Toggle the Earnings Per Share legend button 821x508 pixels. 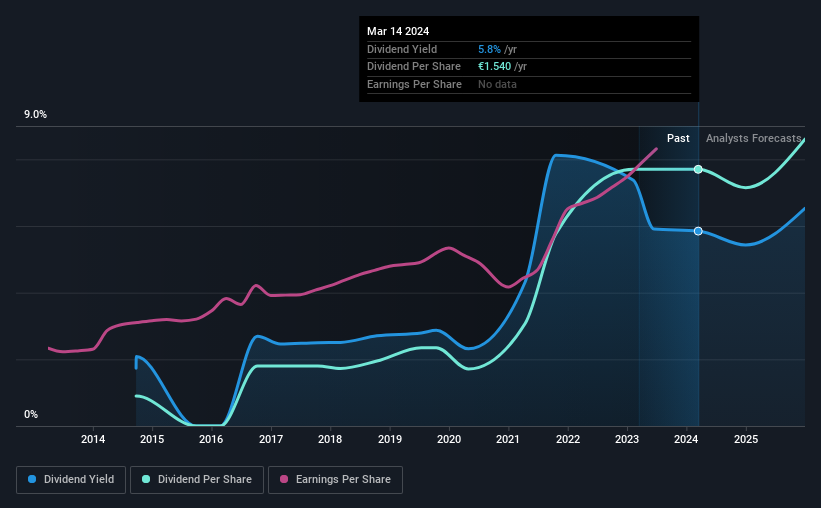pos(335,480)
